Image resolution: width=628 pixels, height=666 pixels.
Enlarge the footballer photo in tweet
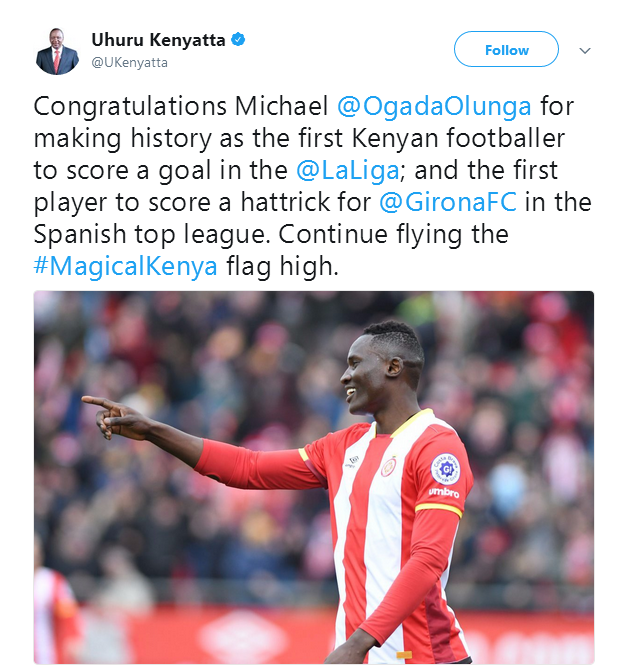click(x=314, y=477)
